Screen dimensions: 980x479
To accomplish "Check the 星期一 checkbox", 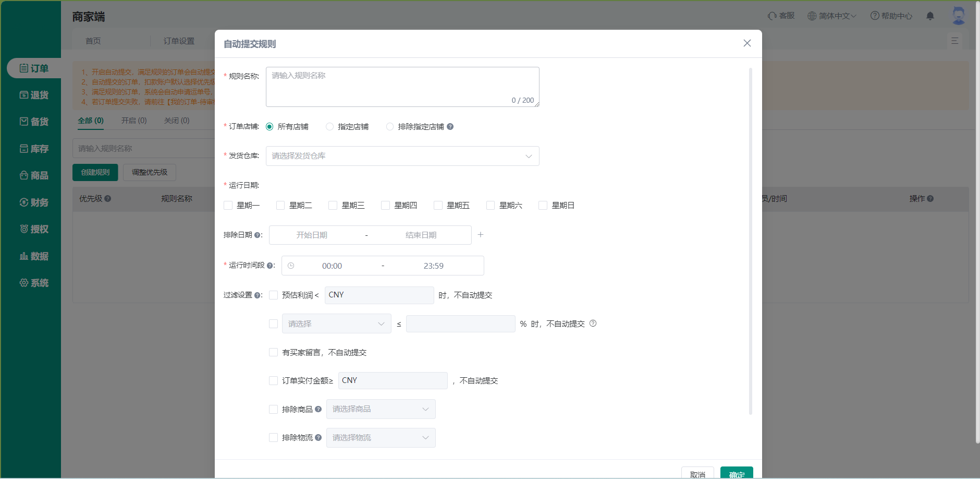I will (228, 206).
